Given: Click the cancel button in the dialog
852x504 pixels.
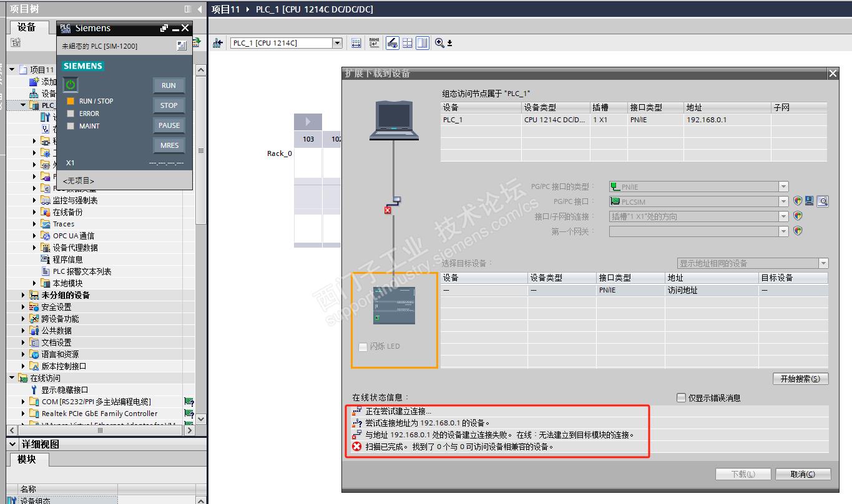Looking at the screenshot, I should pos(803,474).
